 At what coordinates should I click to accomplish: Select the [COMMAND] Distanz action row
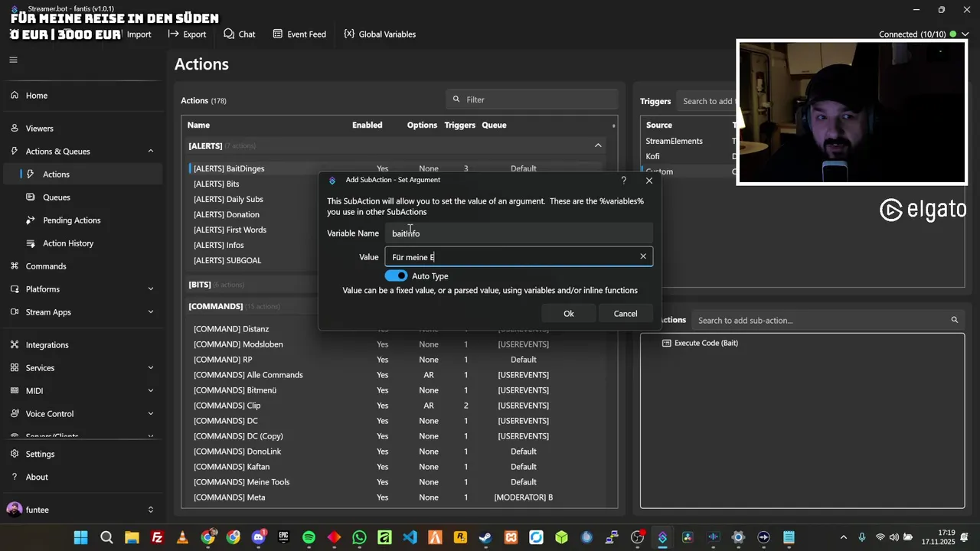tap(395, 329)
